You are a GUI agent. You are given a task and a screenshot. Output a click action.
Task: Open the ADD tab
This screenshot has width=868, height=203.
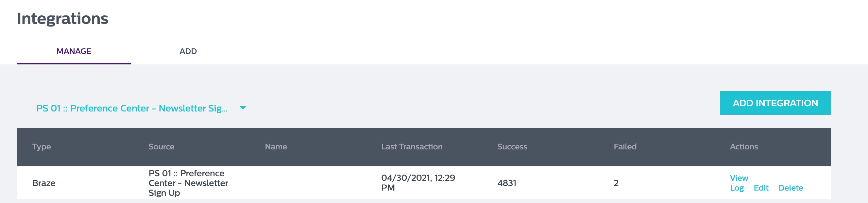coord(188,51)
